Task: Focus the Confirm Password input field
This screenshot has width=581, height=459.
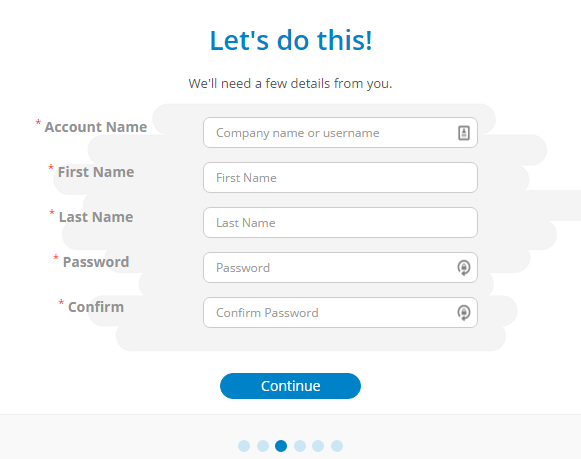Action: (340, 313)
